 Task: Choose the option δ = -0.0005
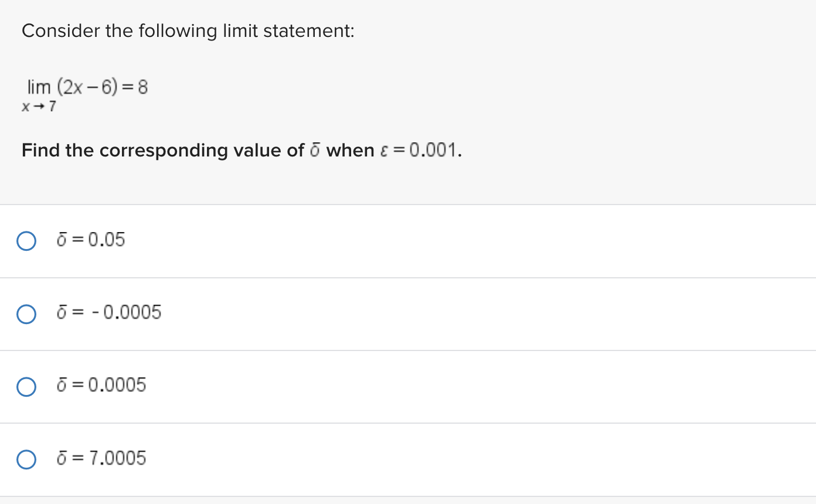tap(26, 314)
